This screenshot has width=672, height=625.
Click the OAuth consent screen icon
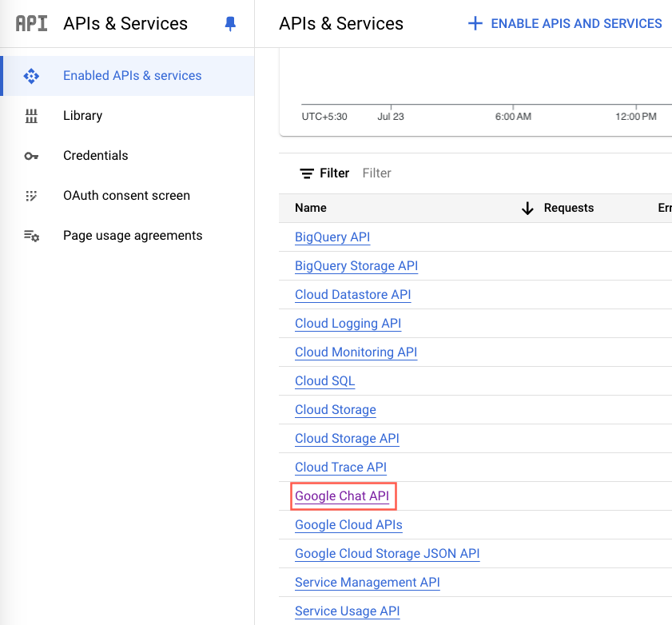[31, 196]
